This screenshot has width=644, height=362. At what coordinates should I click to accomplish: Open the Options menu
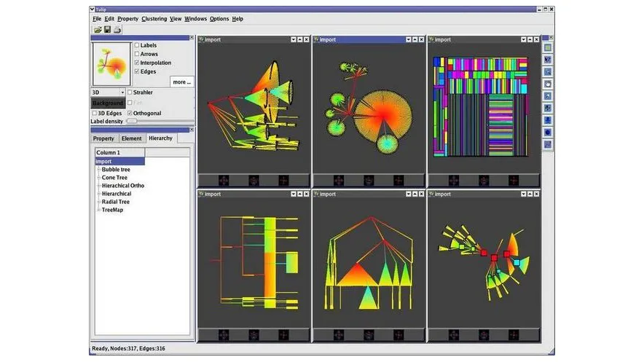[219, 19]
